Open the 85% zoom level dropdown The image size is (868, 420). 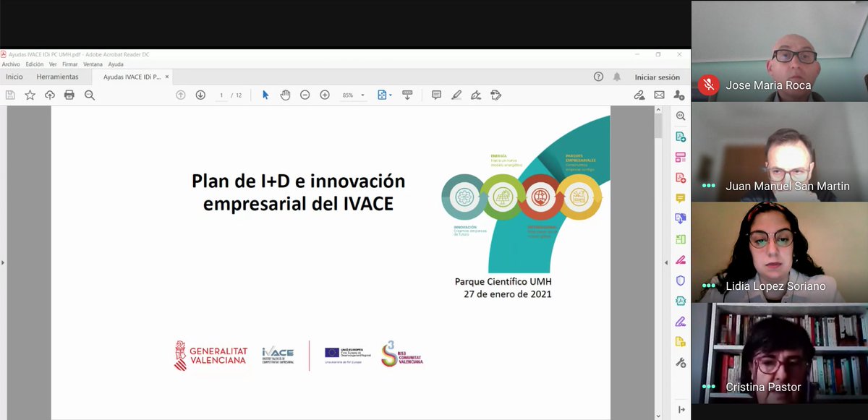pos(354,95)
